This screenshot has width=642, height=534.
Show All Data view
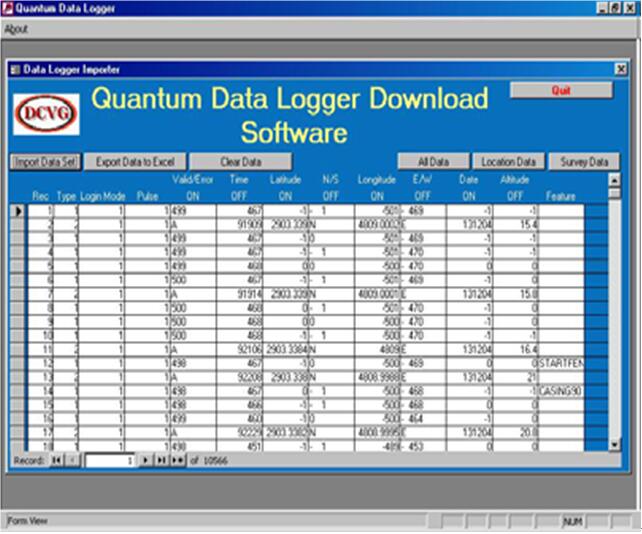[434, 162]
